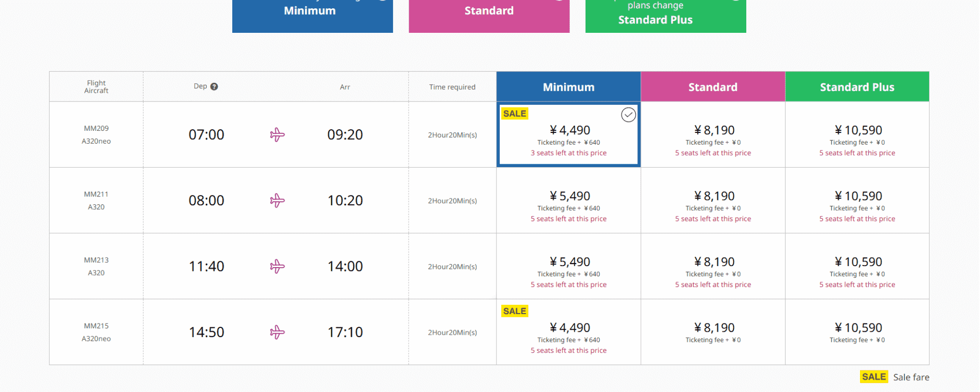Click the airplane icon in the MM213 row
The image size is (980, 392).
pos(277,267)
